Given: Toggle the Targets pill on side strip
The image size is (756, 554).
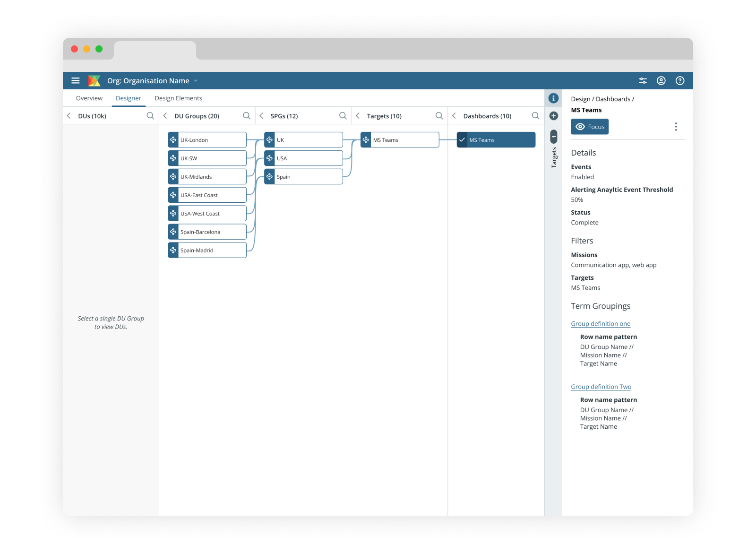Looking at the screenshot, I should pos(554,137).
